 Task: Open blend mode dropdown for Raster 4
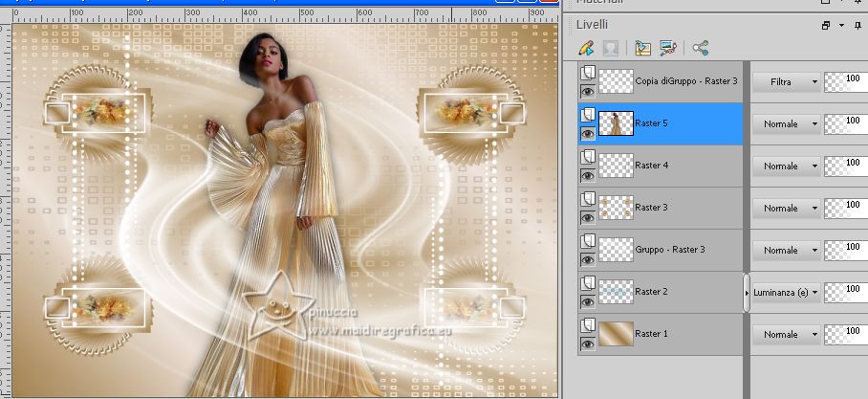pos(786,166)
